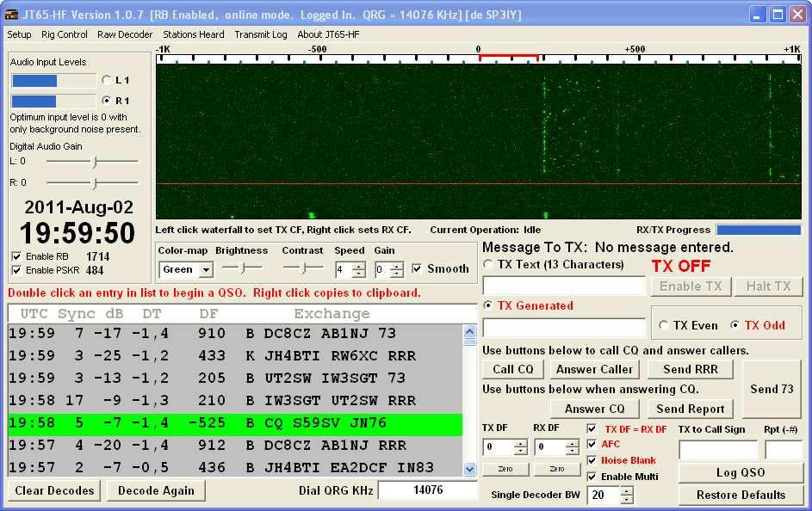Click the Brightness slider
The width and height of the screenshot is (812, 511).
point(242,268)
